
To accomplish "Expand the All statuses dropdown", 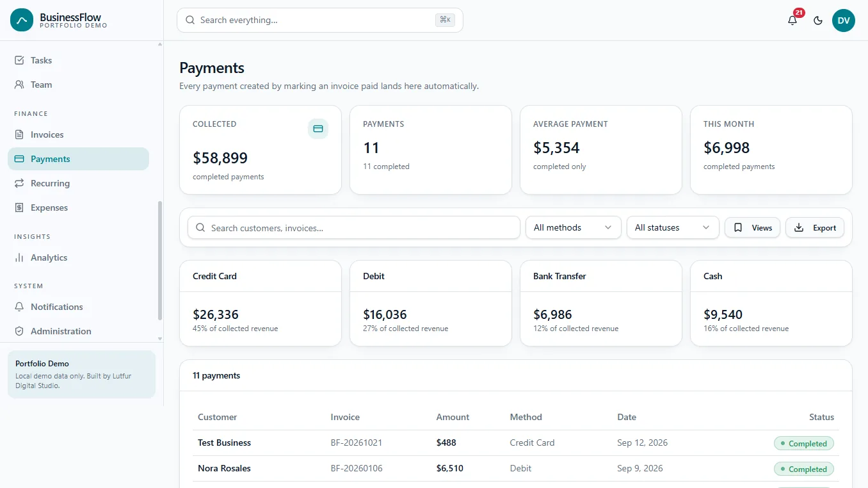I will click(673, 227).
